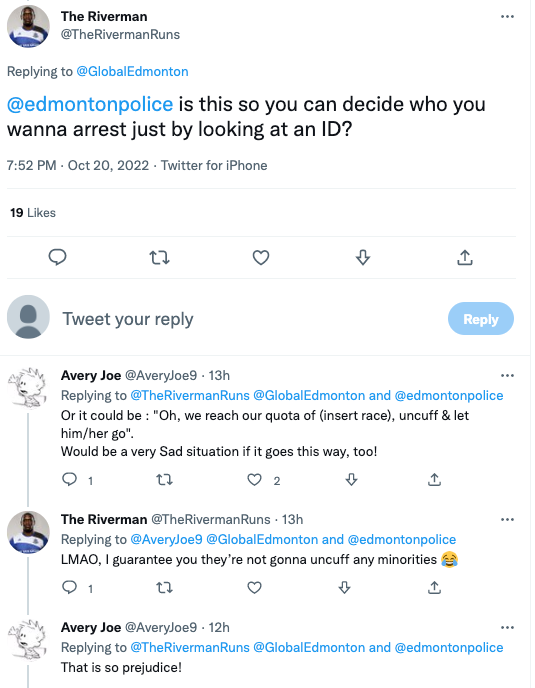Viewport: 535px width, 688px height.
Task: Click the share icon on the main tweet
Action: (465, 258)
